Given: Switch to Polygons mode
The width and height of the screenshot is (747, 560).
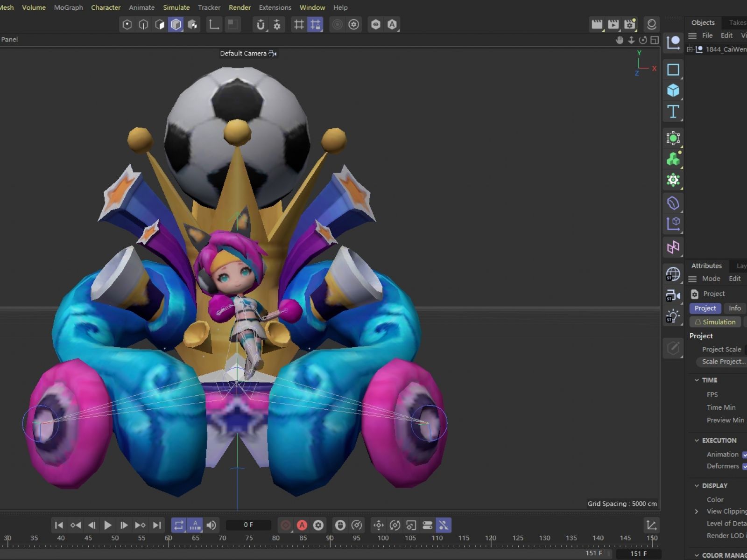Looking at the screenshot, I should (x=160, y=24).
